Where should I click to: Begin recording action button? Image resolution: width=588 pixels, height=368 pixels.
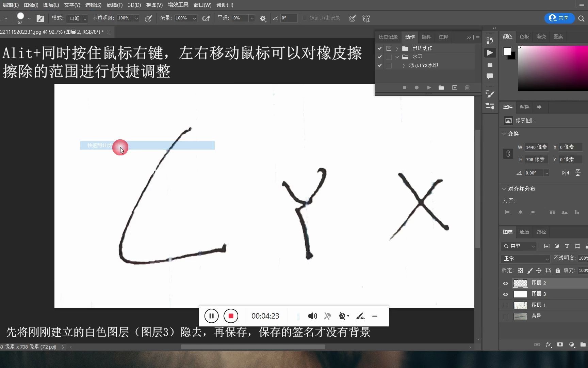click(416, 88)
